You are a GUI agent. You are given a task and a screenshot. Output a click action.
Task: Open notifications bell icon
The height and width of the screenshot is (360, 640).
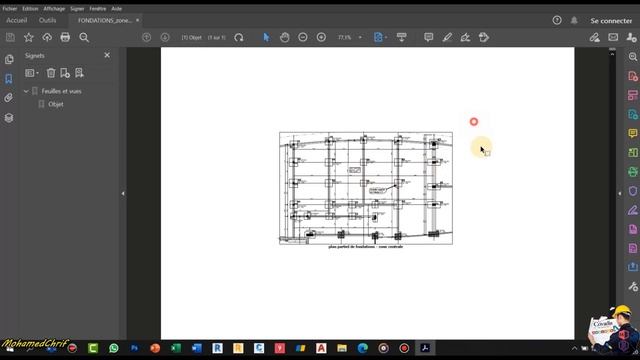click(x=574, y=20)
